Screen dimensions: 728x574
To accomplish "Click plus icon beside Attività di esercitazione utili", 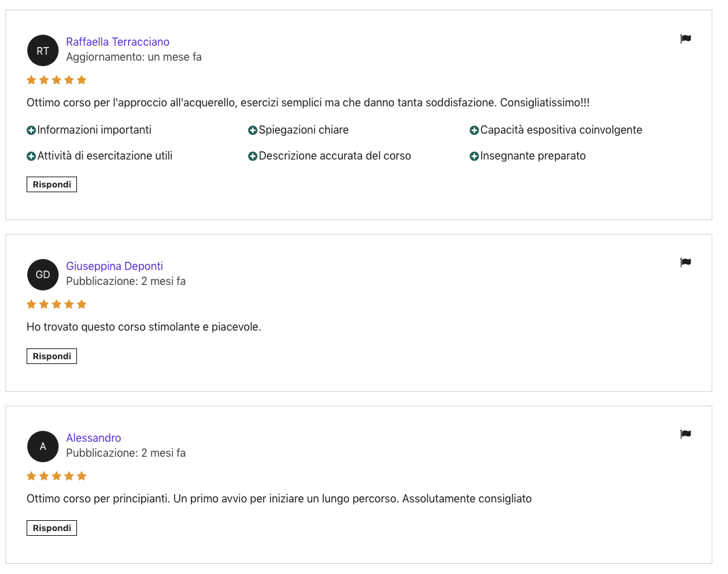I will (x=31, y=157).
